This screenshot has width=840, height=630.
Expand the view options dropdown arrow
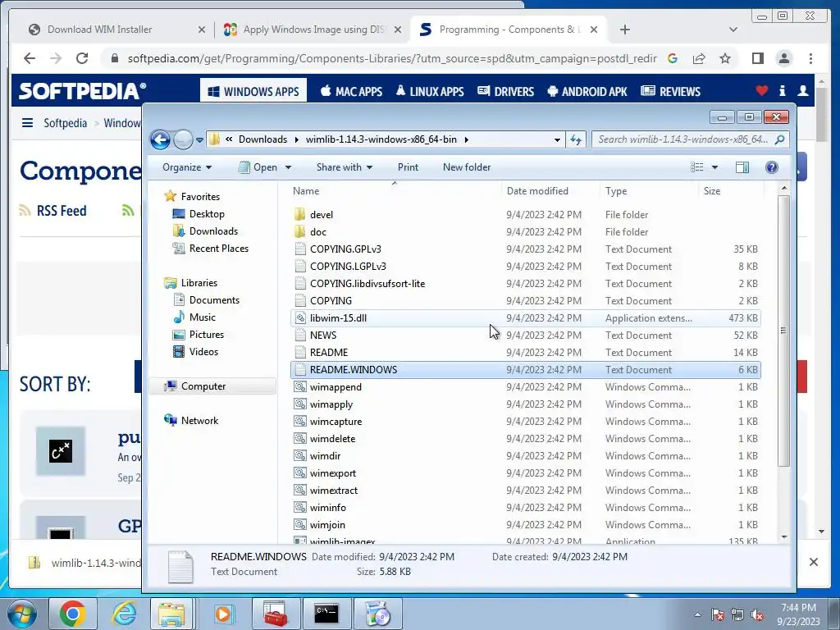[x=714, y=167]
